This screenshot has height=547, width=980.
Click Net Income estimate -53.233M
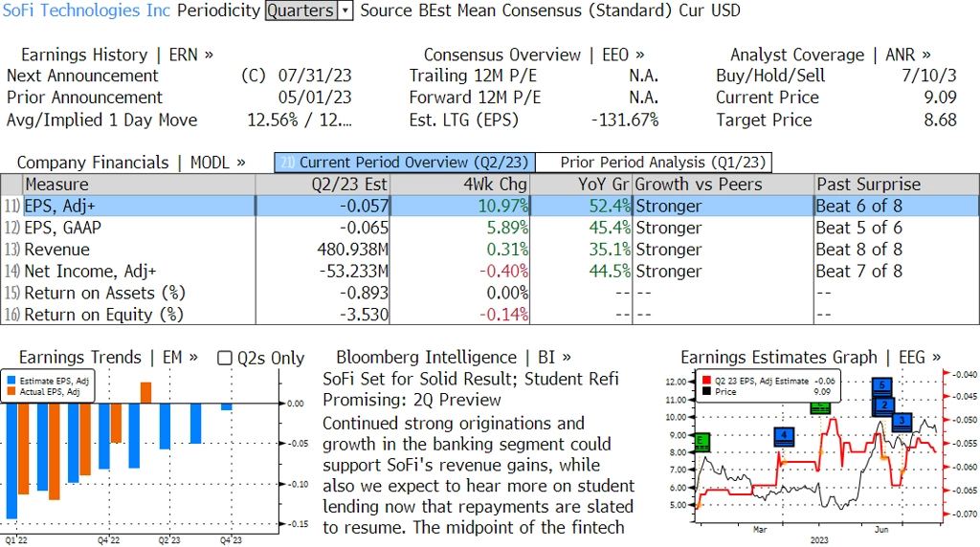tap(354, 272)
